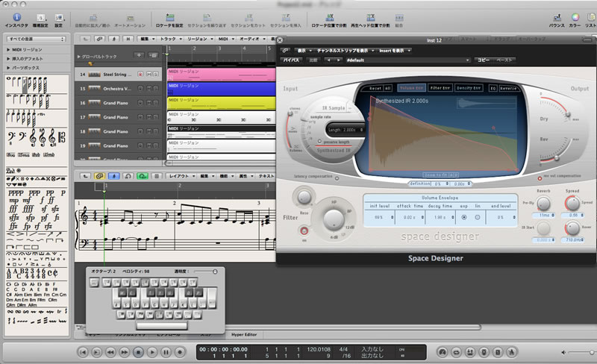
Task: Add a new track with plus button
Action: (x=139, y=56)
